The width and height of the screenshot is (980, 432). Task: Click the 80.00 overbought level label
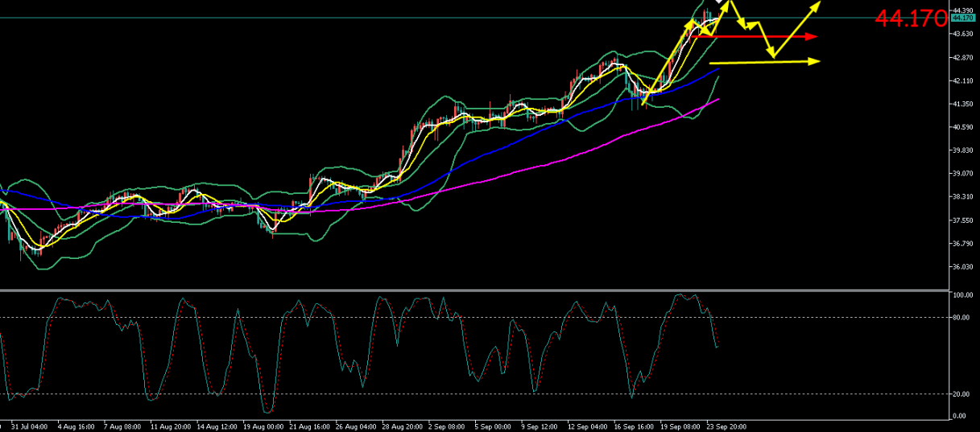(x=961, y=317)
